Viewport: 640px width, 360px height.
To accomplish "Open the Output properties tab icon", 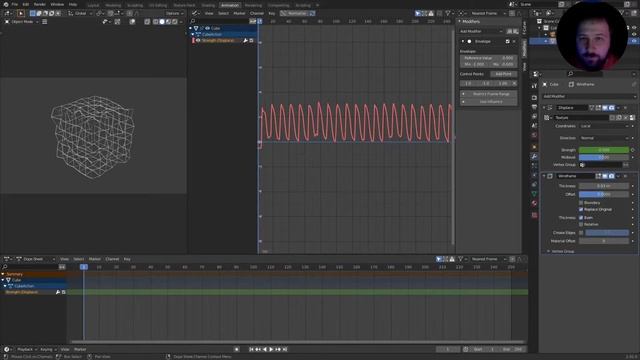I will tap(534, 107).
